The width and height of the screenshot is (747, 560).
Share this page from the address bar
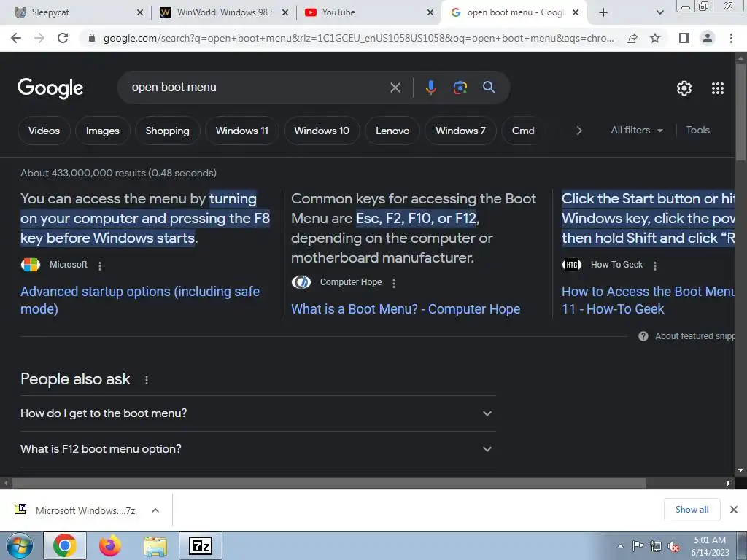point(632,38)
